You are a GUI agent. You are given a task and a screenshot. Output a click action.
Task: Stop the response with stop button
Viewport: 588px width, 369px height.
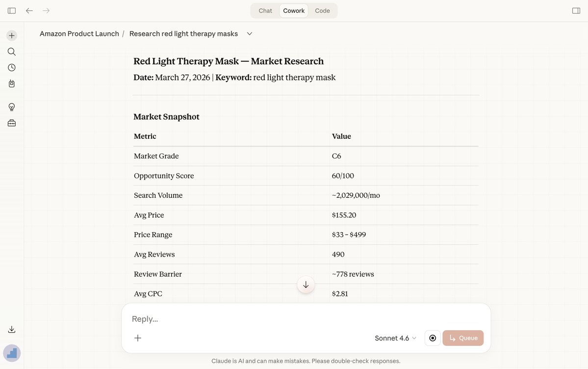[x=433, y=338]
